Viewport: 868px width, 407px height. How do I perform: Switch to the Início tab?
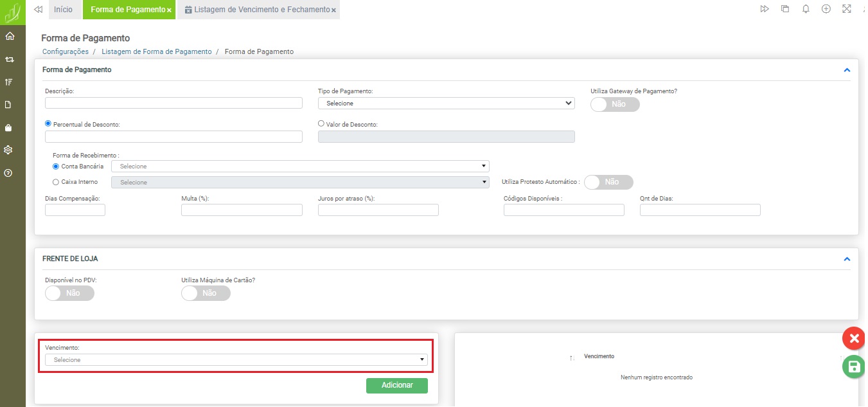pos(63,10)
